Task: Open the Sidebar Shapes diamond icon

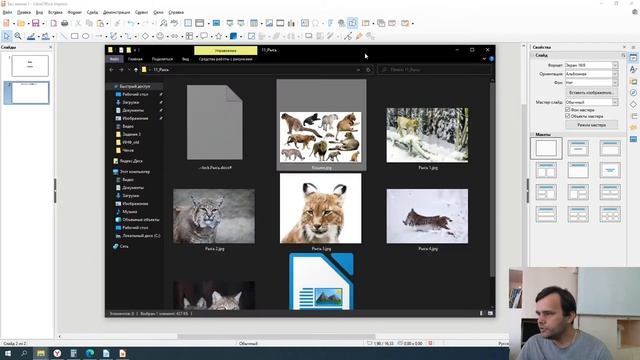Action: click(633, 104)
